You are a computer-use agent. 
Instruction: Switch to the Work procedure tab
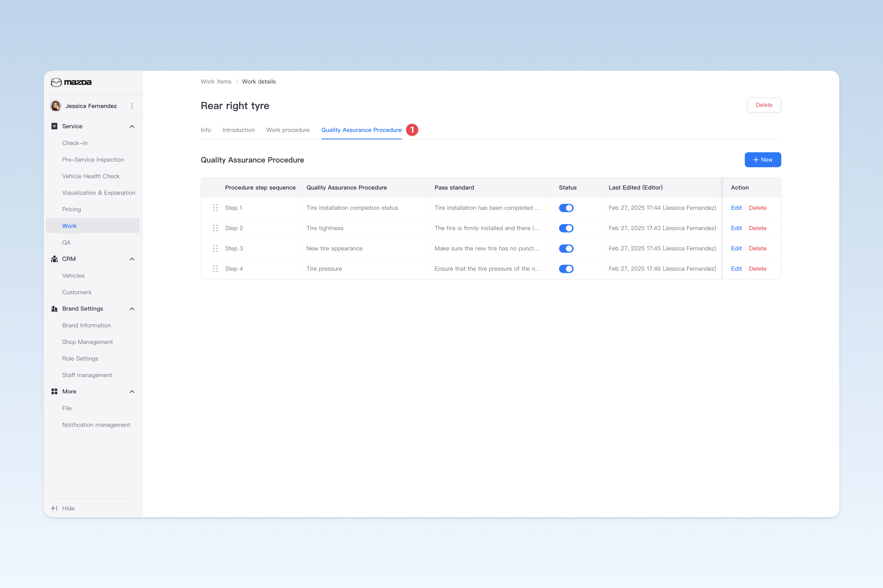[288, 130]
